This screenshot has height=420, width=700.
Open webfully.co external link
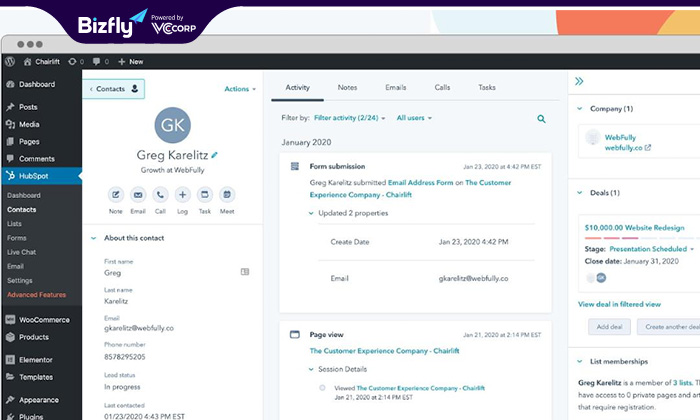tap(628, 148)
